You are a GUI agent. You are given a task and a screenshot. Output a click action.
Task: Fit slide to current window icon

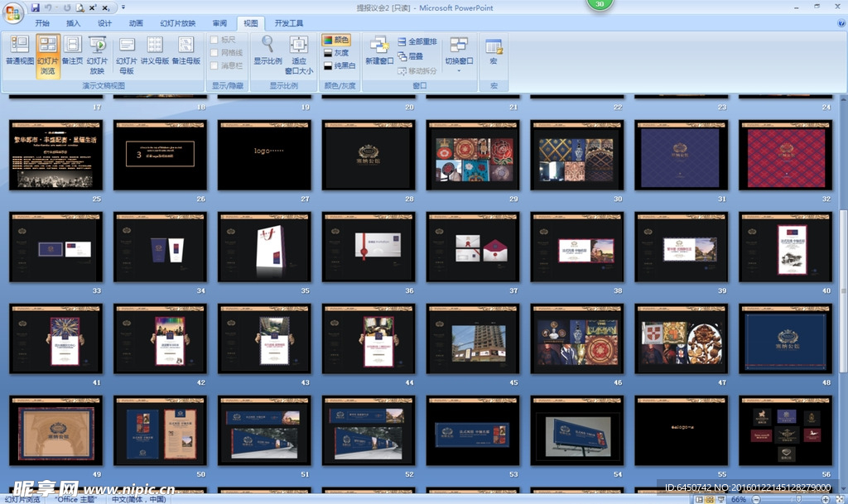[840, 500]
